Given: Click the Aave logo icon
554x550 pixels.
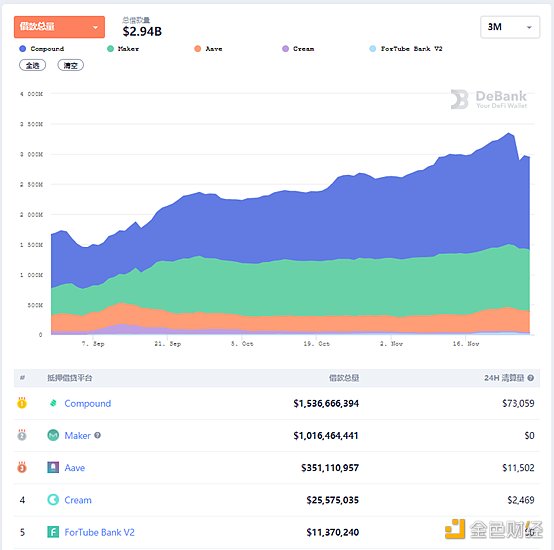Looking at the screenshot, I should pos(53,467).
